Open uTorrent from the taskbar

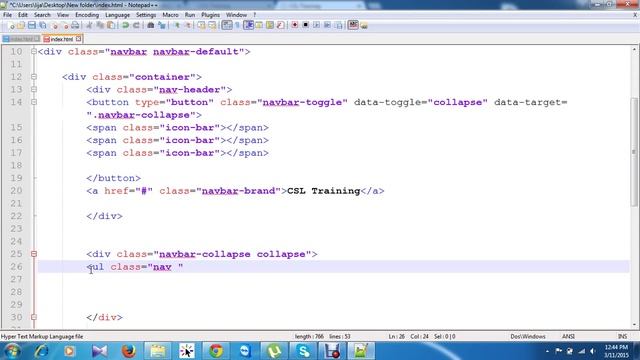tap(274, 351)
